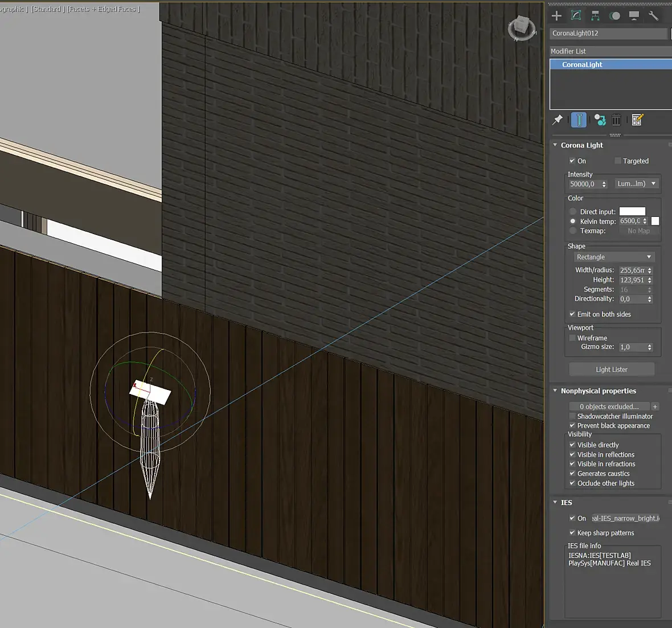Viewport: 672px width, 628px height.
Task: Switch to the Modify panel tab
Action: (x=576, y=16)
